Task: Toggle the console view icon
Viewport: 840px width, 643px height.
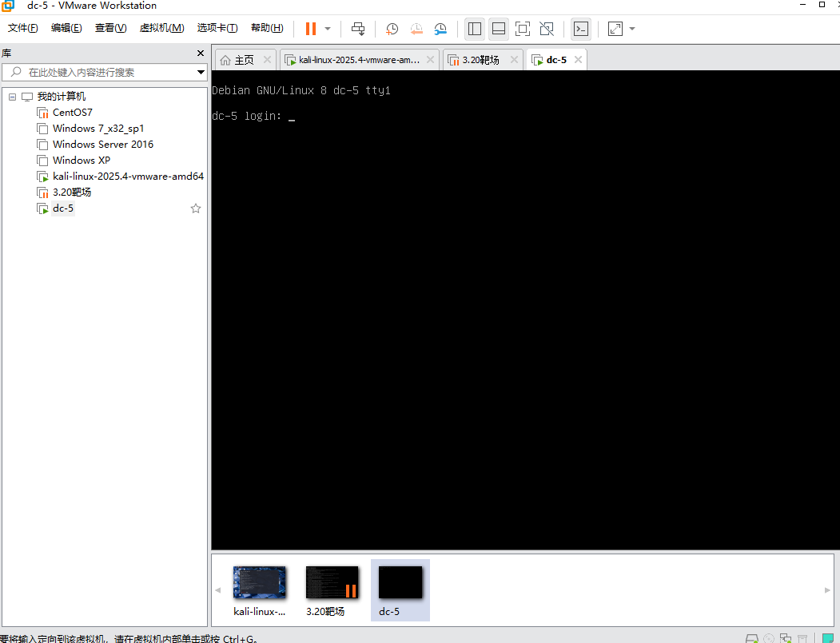Action: tap(581, 29)
